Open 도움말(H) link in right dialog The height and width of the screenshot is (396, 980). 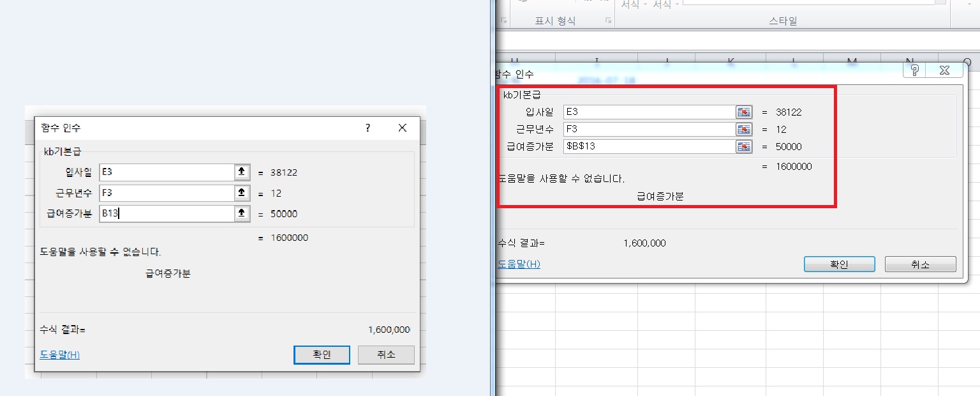(x=519, y=264)
